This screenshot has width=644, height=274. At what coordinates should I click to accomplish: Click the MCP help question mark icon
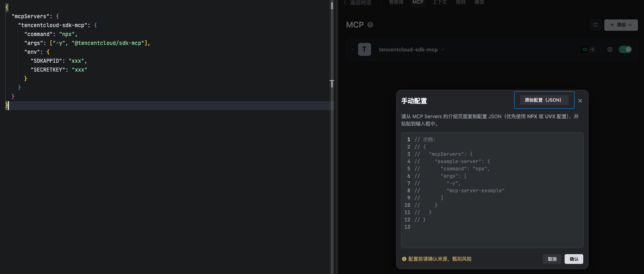370,25
